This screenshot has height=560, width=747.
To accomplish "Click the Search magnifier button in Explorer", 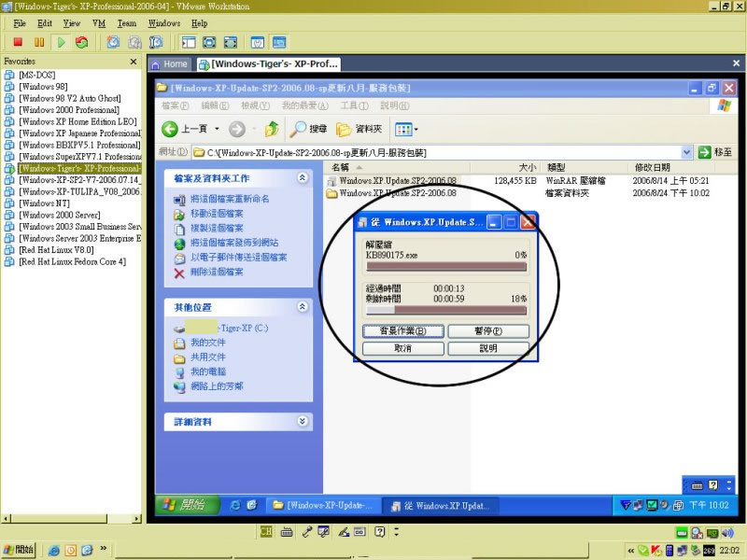I will [308, 129].
